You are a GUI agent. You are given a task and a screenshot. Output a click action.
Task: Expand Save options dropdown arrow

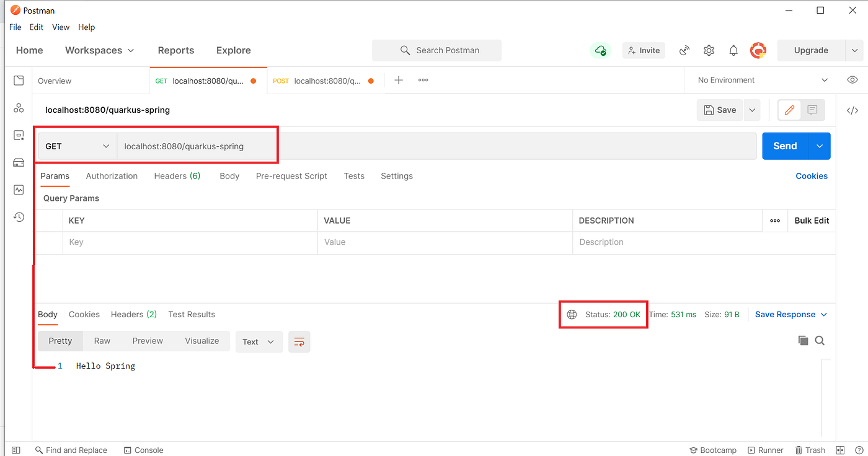coord(752,110)
